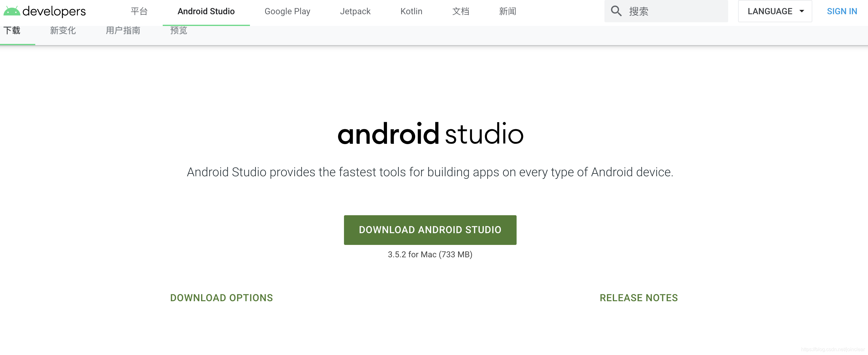
Task: Expand the LANGUAGE dropdown
Action: click(x=775, y=11)
